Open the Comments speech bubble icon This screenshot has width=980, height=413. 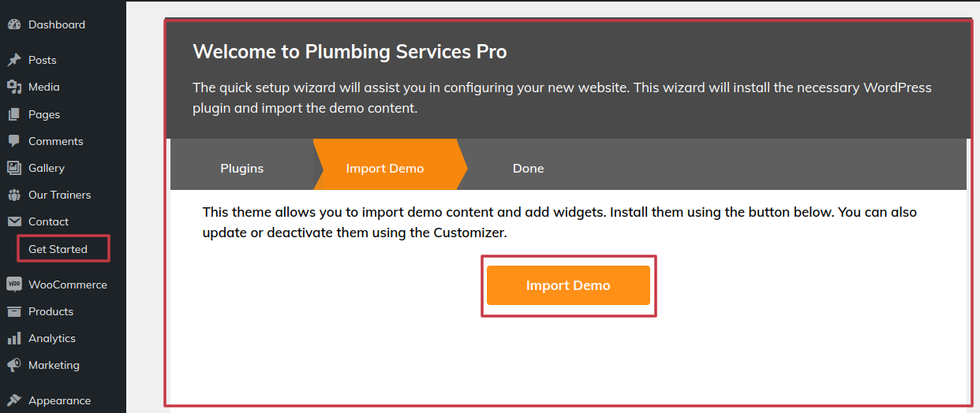[x=13, y=141]
